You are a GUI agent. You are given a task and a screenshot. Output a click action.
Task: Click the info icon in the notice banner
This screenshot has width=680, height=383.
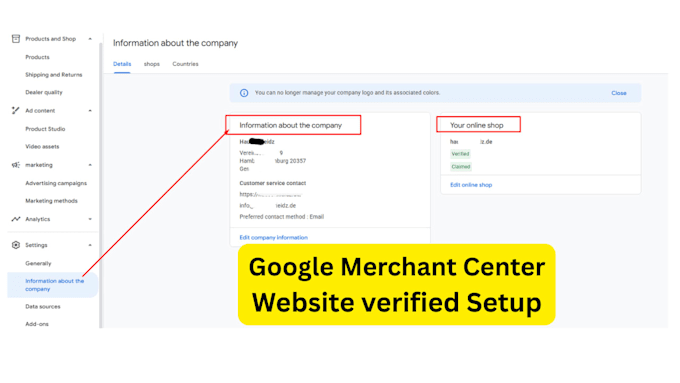pos(244,93)
